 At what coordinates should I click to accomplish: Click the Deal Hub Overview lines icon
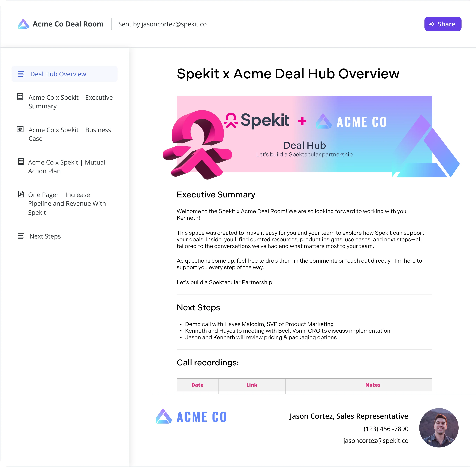(x=21, y=74)
